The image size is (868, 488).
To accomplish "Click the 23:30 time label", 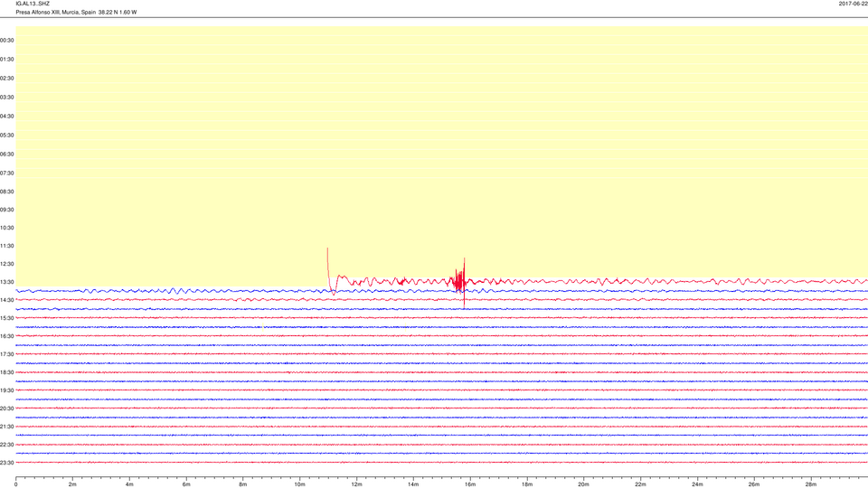I will point(7,463).
